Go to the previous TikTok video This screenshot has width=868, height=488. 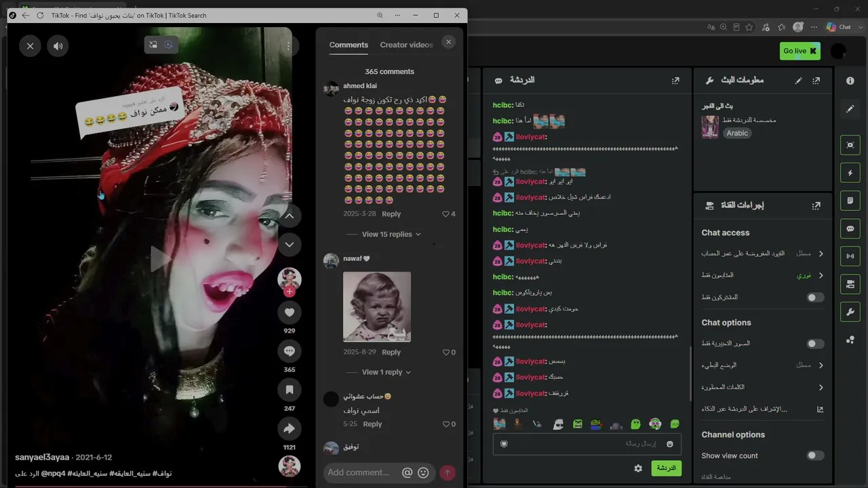290,216
